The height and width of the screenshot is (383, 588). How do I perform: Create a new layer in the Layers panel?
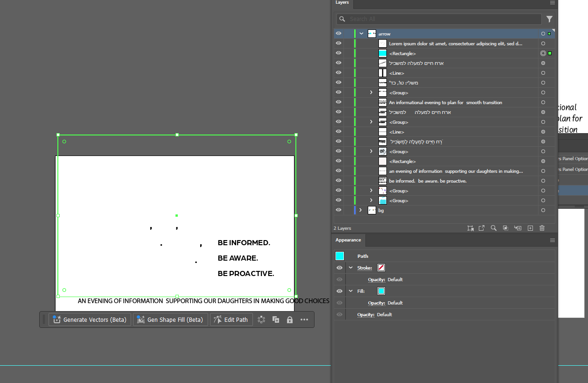[530, 228]
